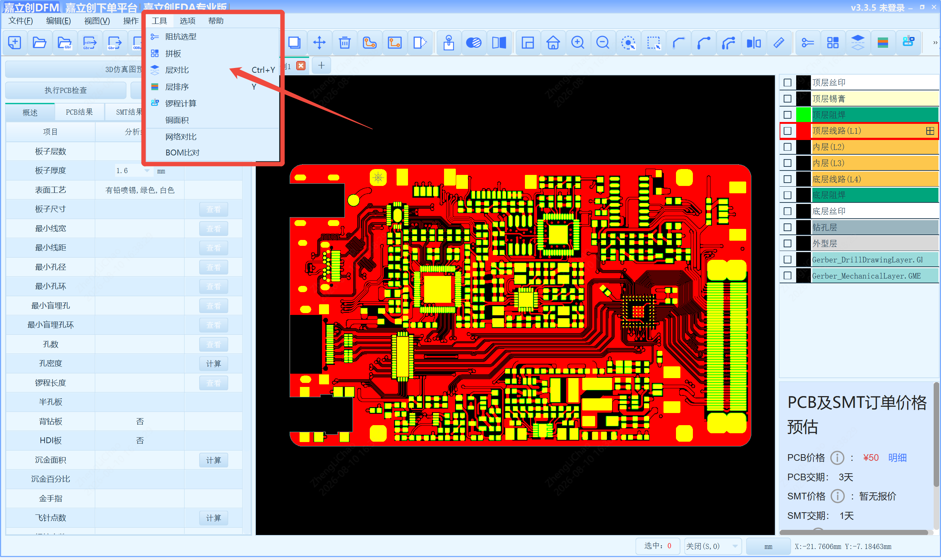Click the dashed rectangle area select icon
941x560 pixels.
click(x=654, y=43)
